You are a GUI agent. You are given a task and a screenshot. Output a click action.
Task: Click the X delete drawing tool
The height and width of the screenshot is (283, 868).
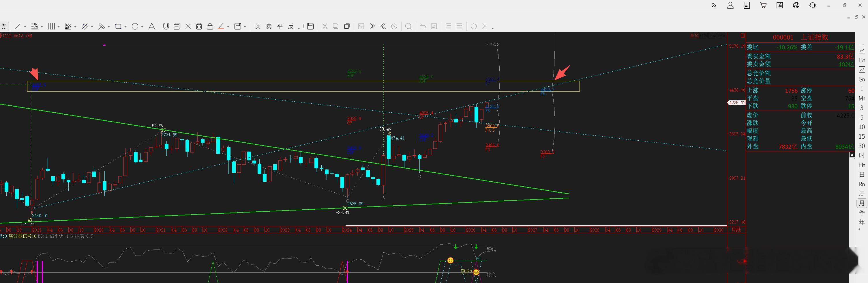click(x=188, y=26)
